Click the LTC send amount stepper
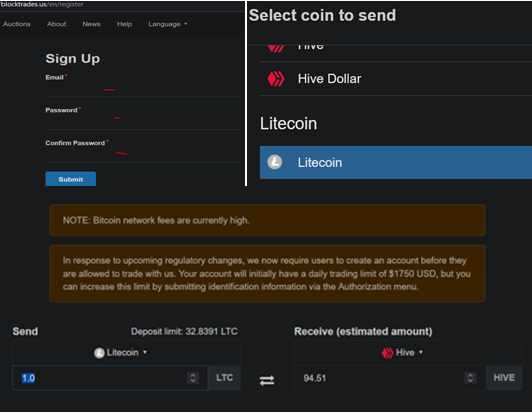 tap(193, 378)
